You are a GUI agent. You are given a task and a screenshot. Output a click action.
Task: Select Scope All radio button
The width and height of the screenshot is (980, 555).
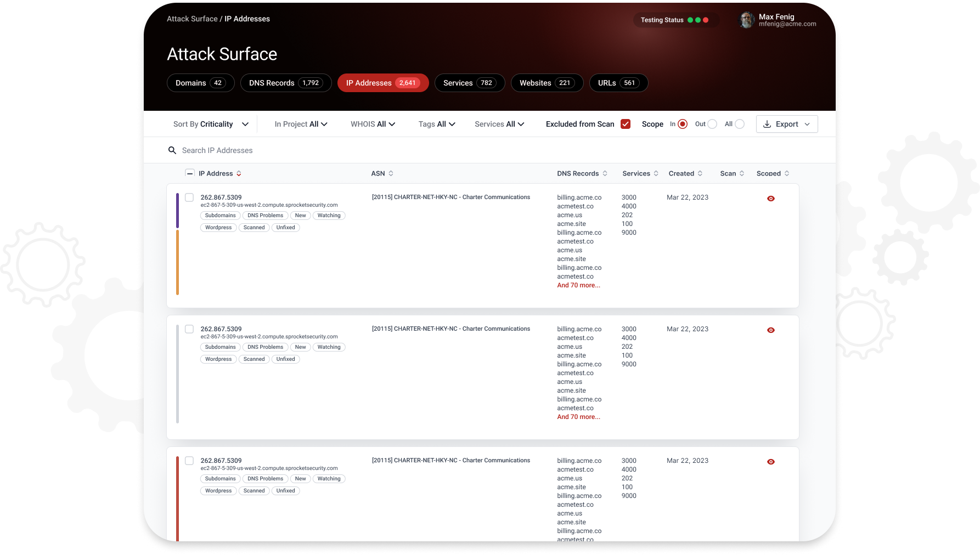(740, 124)
